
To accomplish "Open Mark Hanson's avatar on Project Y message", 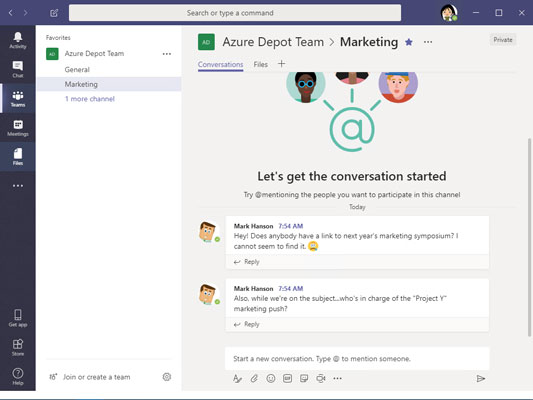I will (x=208, y=294).
